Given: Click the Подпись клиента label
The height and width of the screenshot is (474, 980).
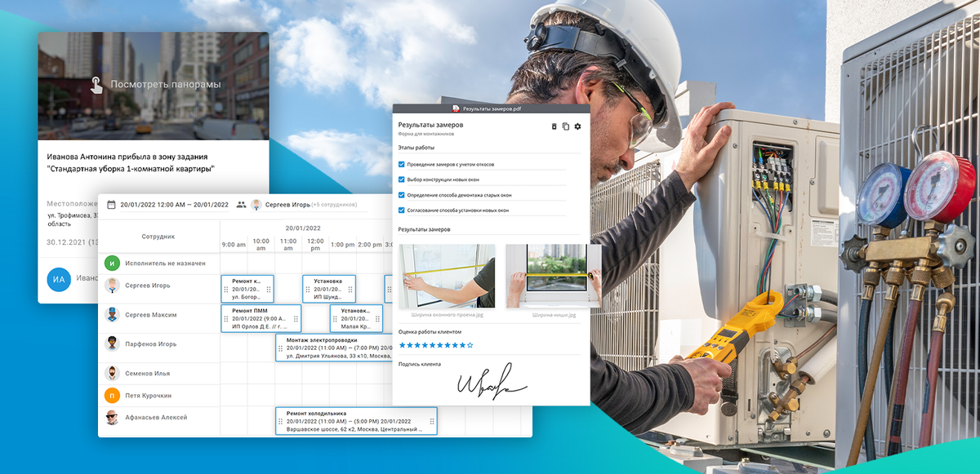Looking at the screenshot, I should point(419,365).
